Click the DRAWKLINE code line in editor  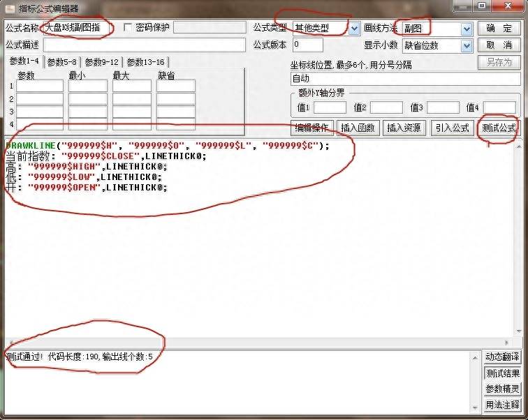[168, 146]
